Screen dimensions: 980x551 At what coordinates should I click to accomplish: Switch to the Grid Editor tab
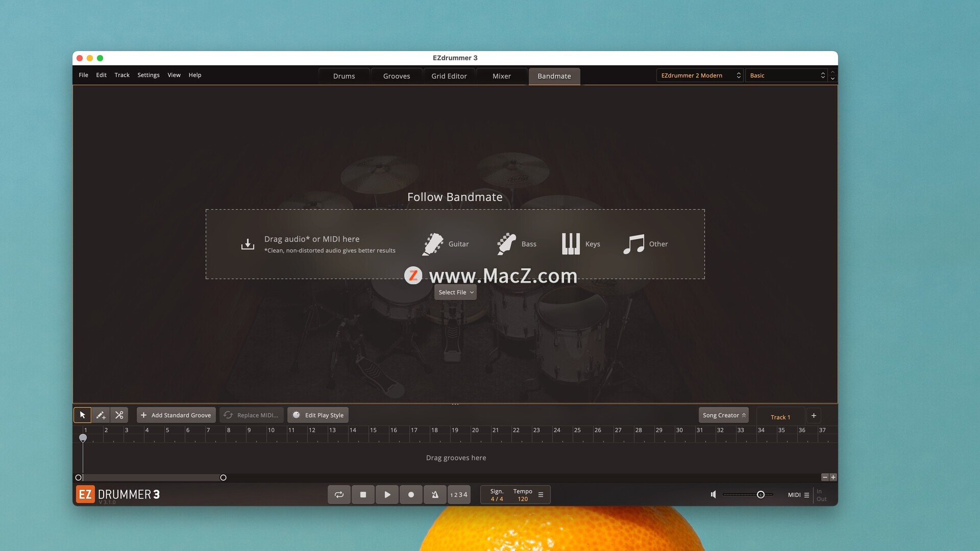[449, 76]
